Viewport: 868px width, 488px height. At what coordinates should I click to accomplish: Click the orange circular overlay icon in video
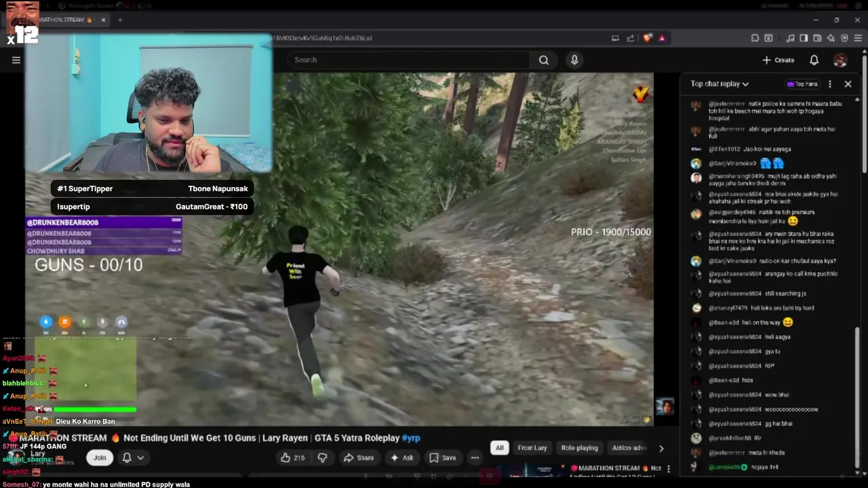[x=65, y=322]
